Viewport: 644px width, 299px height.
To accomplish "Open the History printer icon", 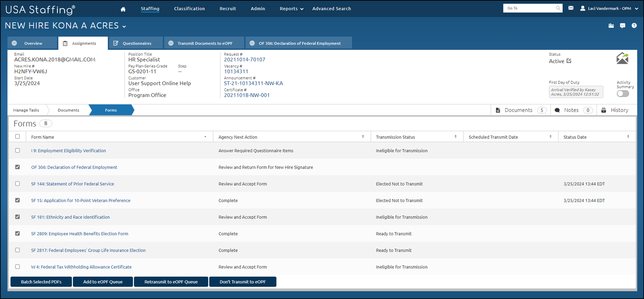I will (x=604, y=110).
